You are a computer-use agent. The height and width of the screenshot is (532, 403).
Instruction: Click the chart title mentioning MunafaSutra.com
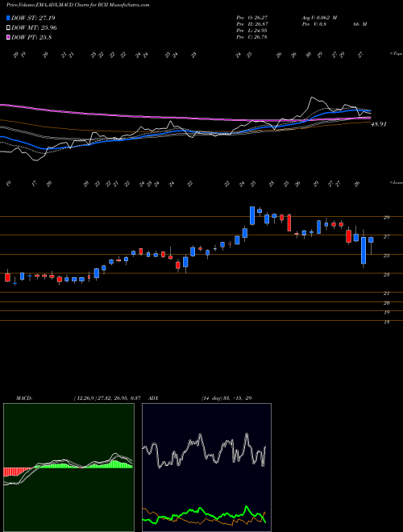(x=77, y=5)
